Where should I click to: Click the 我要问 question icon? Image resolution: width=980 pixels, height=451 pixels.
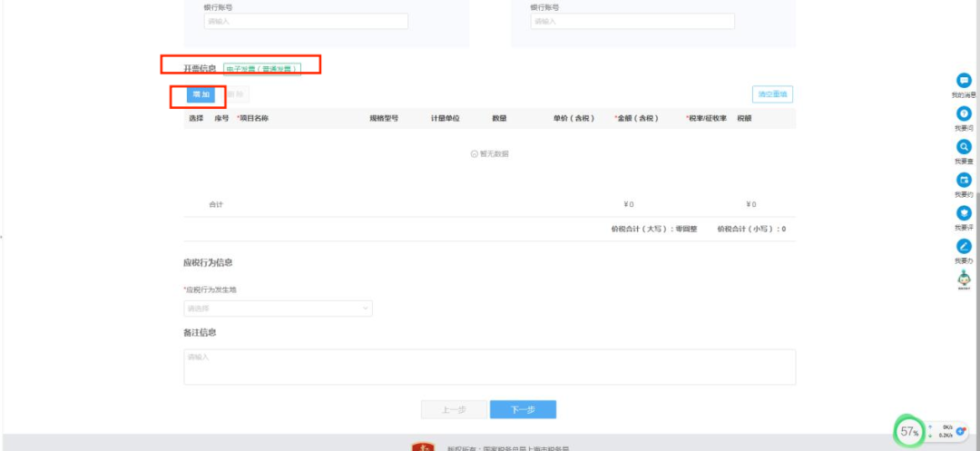[x=964, y=114]
